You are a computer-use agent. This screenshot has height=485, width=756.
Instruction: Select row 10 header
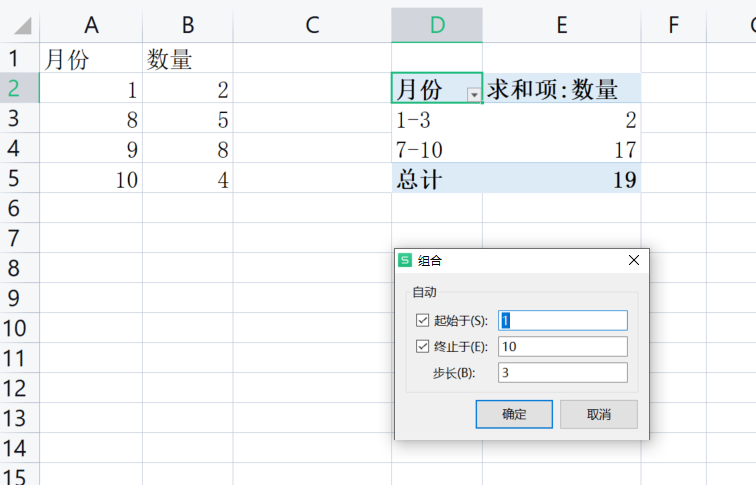tap(19, 328)
